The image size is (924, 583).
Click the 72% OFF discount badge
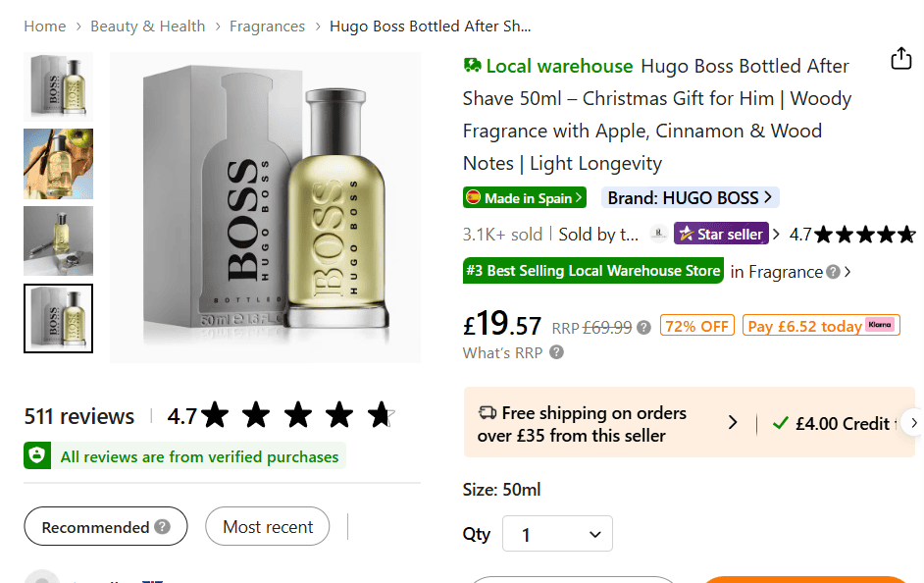pyautogui.click(x=697, y=325)
